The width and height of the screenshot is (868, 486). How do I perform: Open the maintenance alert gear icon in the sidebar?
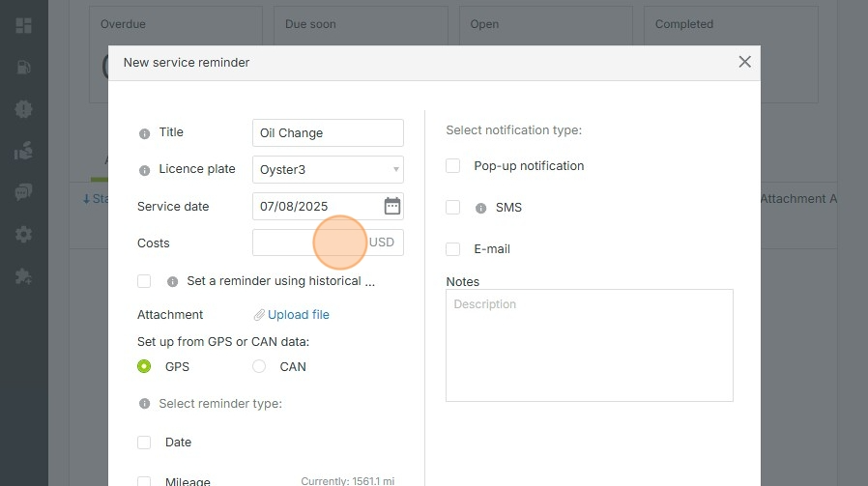tap(23, 109)
